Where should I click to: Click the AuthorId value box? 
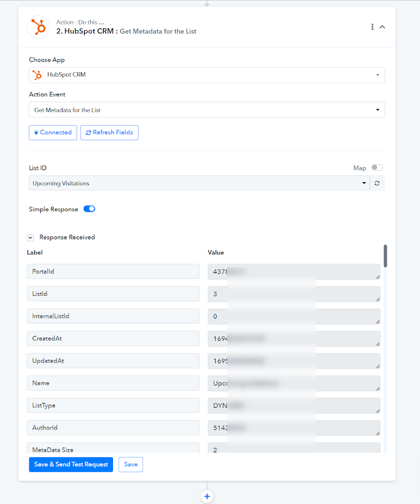pyautogui.click(x=294, y=428)
